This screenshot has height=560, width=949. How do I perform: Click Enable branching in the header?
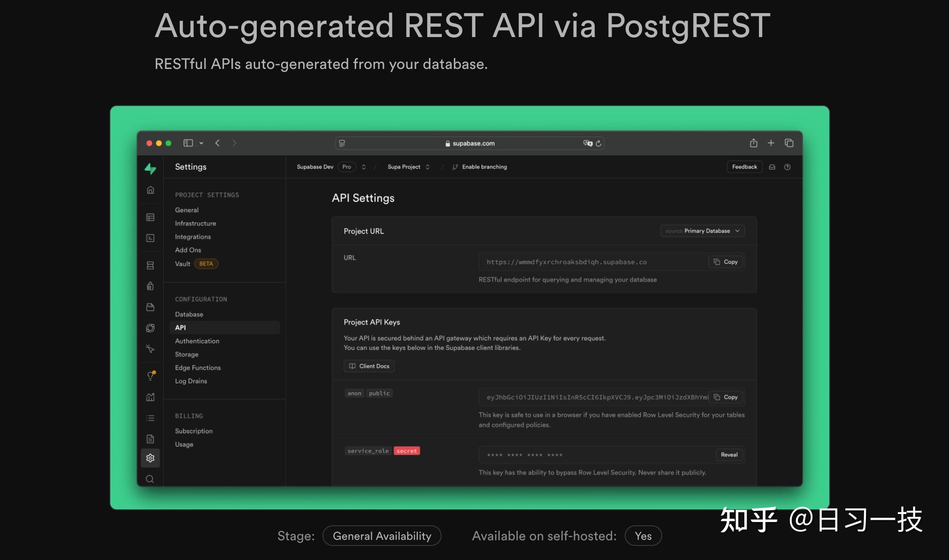click(484, 166)
